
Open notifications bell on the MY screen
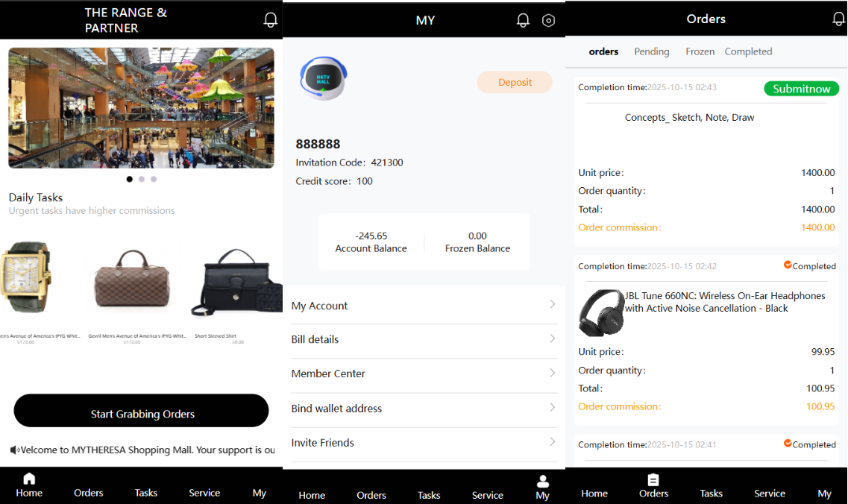click(522, 21)
